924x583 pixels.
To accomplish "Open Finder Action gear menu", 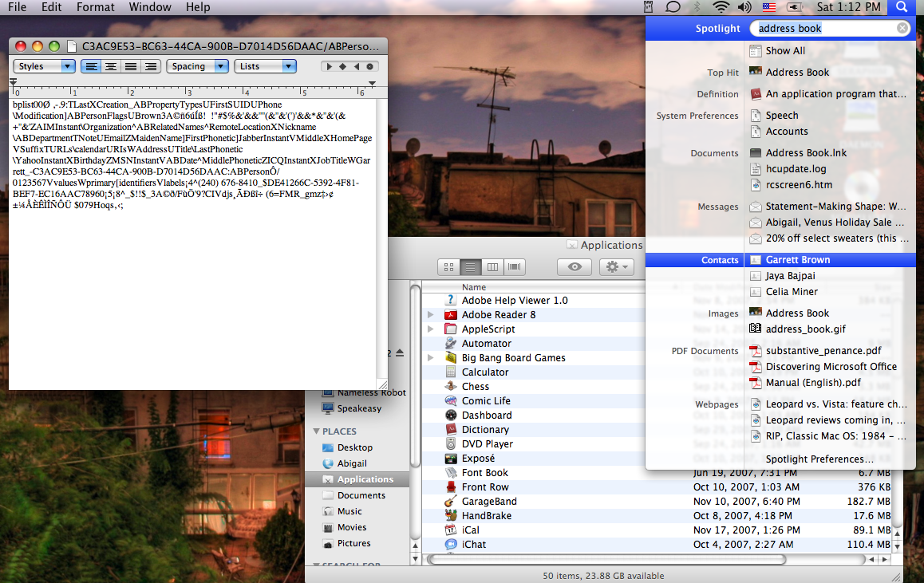I will point(617,266).
